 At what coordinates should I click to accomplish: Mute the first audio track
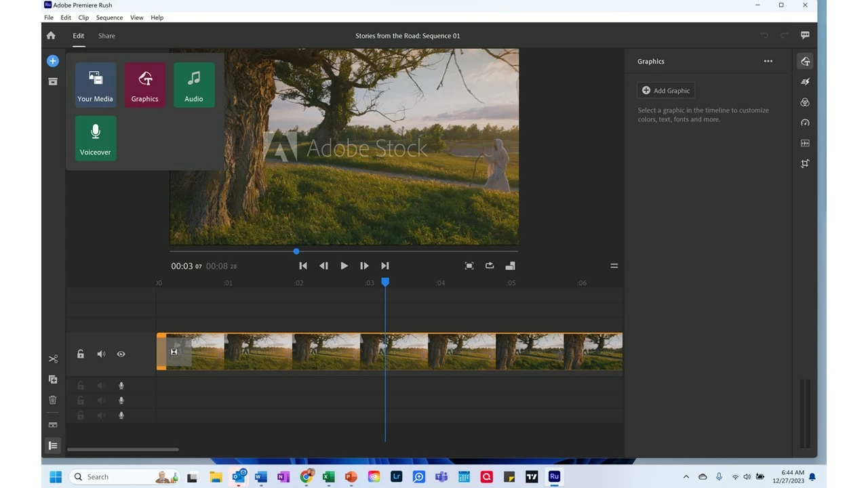coord(101,386)
